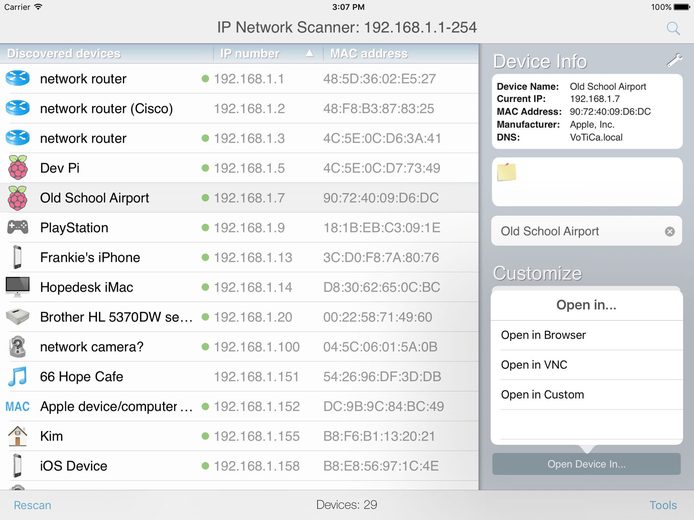The width and height of the screenshot is (694, 520).
Task: Select Hopedesk iMac device name
Action: pos(86,287)
